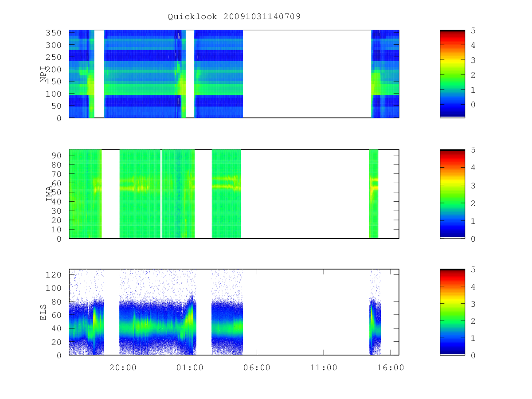Screen dimensions: 532x399
Task: Click the NPI color scale bar
Action: 452,74
